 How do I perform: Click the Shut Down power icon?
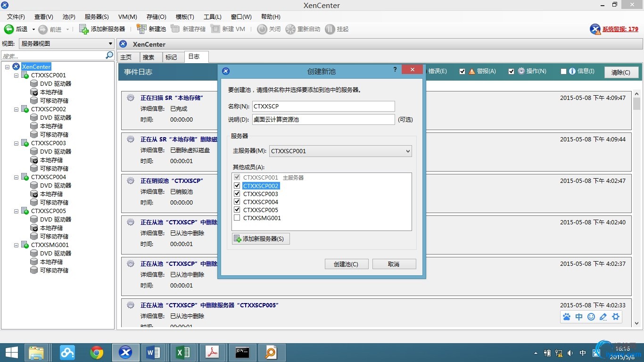click(x=262, y=29)
